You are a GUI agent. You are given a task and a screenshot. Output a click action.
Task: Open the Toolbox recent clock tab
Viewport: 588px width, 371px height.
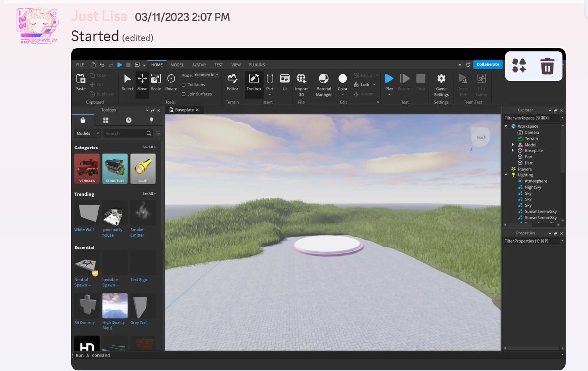(x=128, y=120)
